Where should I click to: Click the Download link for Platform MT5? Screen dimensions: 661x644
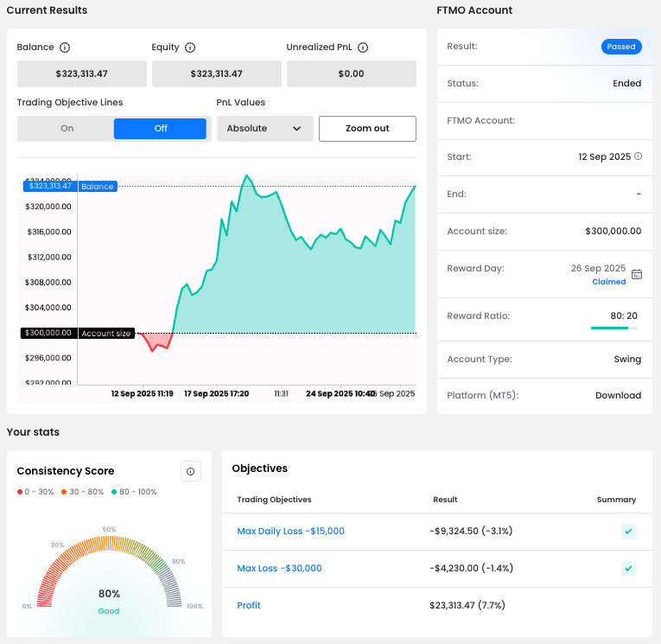tap(618, 396)
